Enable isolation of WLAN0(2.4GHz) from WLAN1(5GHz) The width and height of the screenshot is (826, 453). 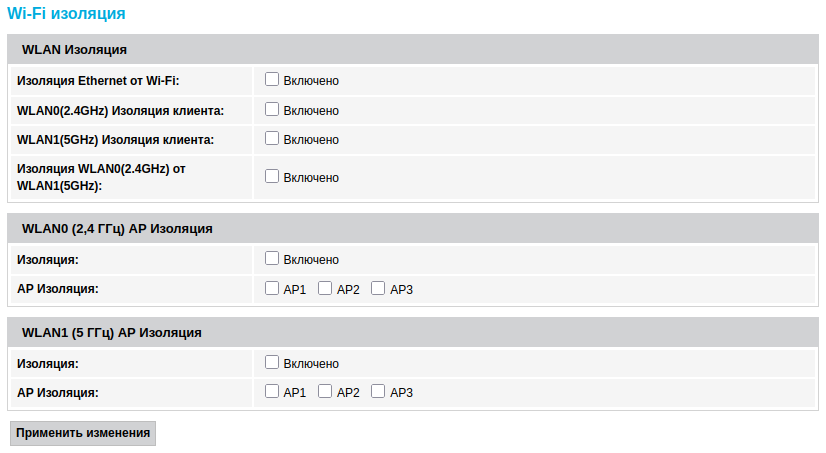coord(272,177)
